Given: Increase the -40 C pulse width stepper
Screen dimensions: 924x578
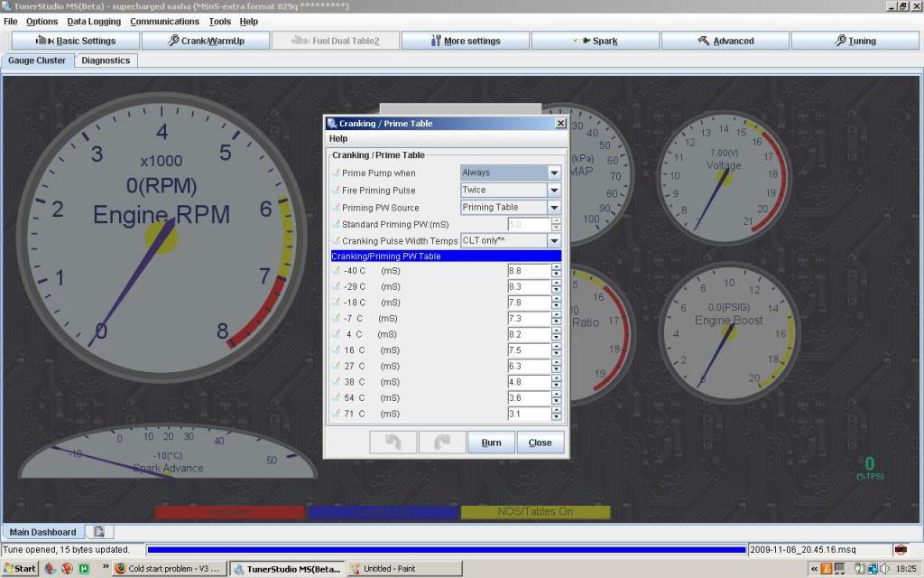Looking at the screenshot, I should point(556,267).
